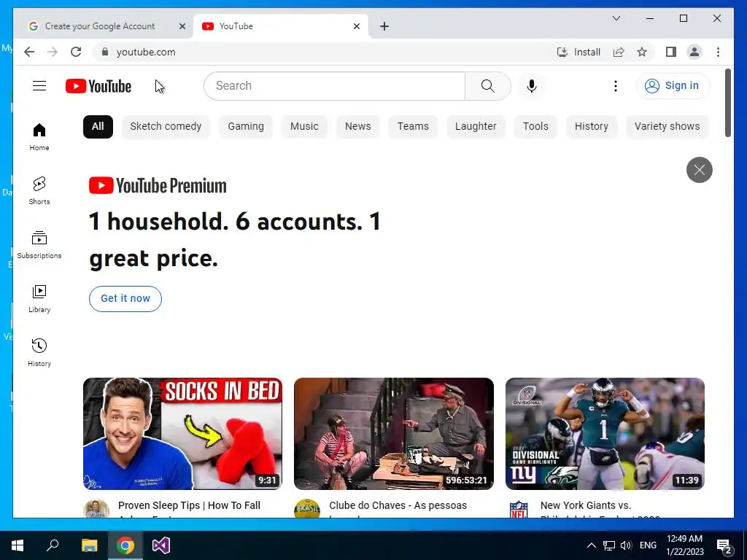Screen dimensions: 747x560
Task: Select the Tools chip
Action: 535,126
